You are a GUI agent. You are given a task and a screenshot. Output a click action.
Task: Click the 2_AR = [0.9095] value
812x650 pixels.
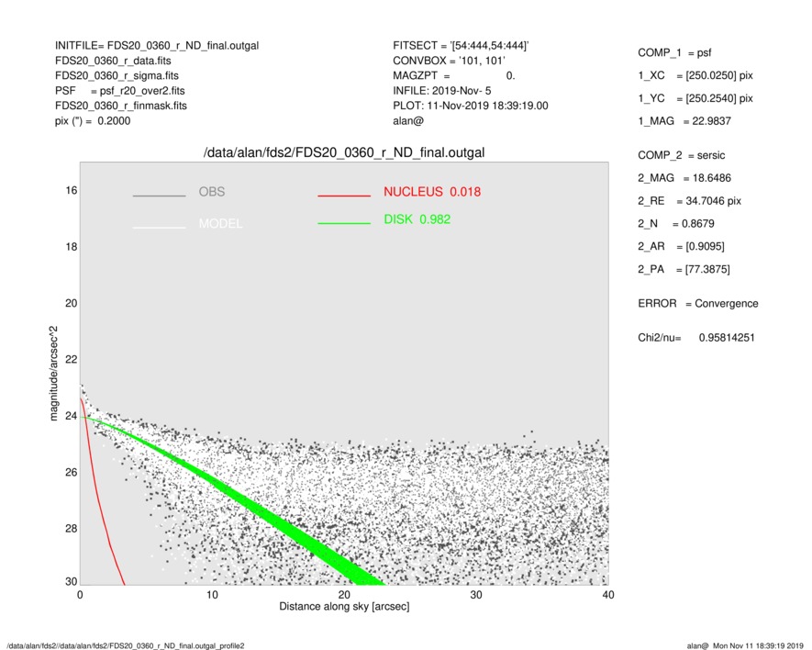[681, 247]
